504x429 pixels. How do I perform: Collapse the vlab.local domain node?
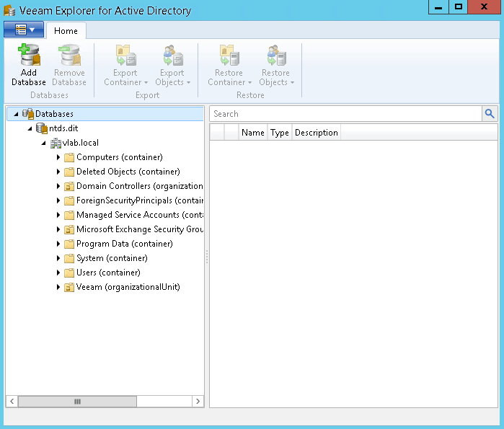click(44, 143)
